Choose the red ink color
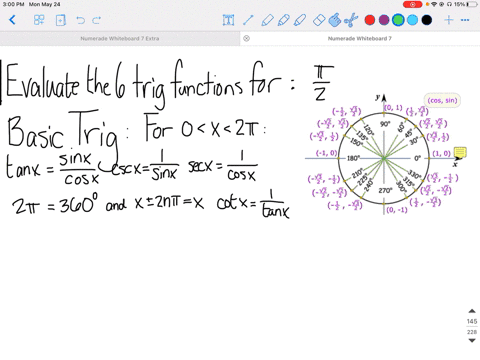 pos(370,20)
